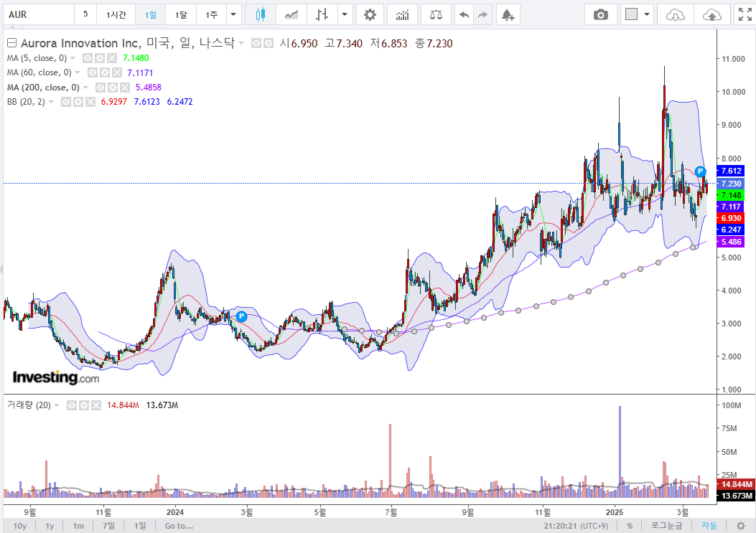Set the range to 7일
Screen dimensions: 756x533
[x=108, y=526]
